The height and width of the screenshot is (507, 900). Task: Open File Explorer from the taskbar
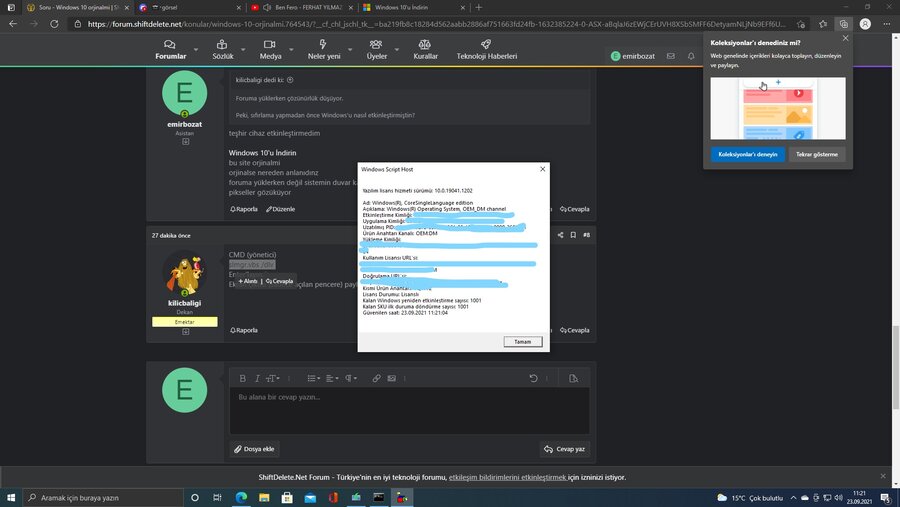[264, 497]
